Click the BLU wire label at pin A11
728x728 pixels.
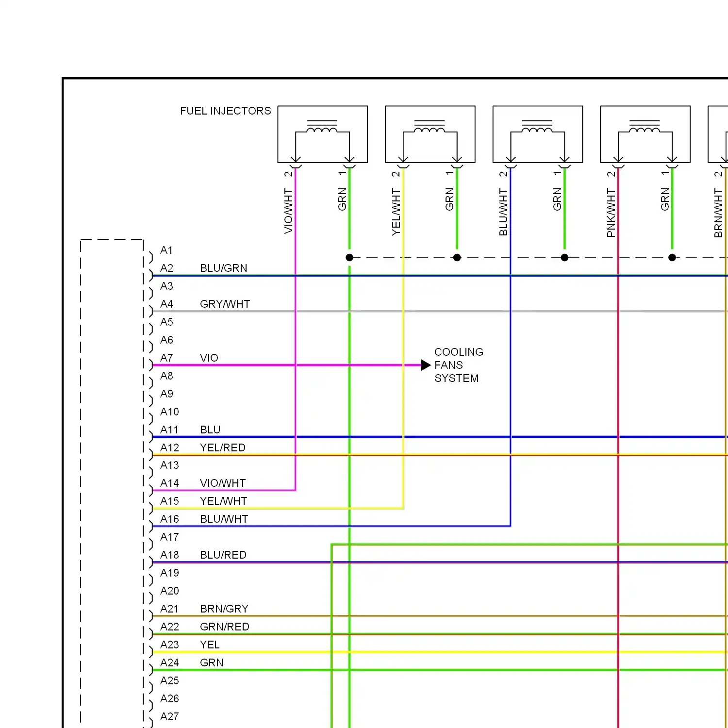(x=210, y=430)
